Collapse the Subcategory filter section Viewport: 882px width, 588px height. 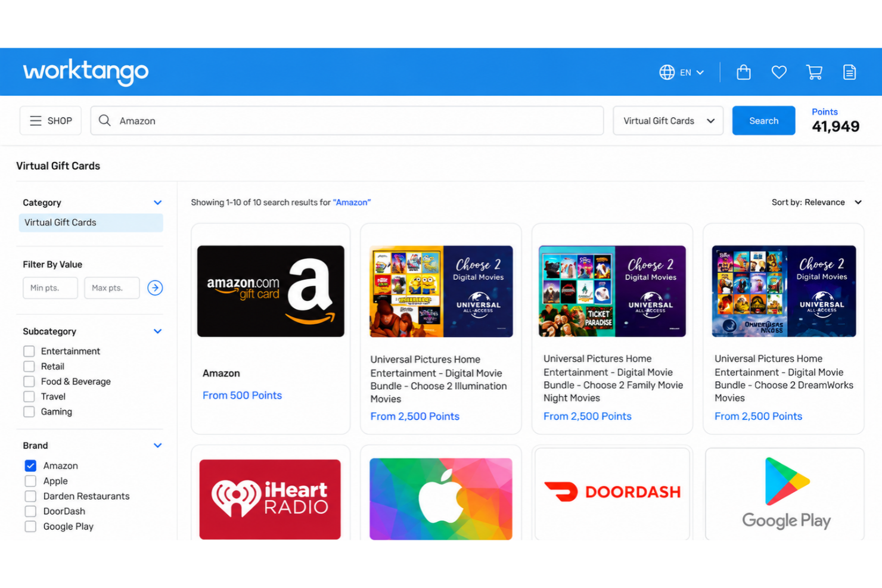pos(157,331)
